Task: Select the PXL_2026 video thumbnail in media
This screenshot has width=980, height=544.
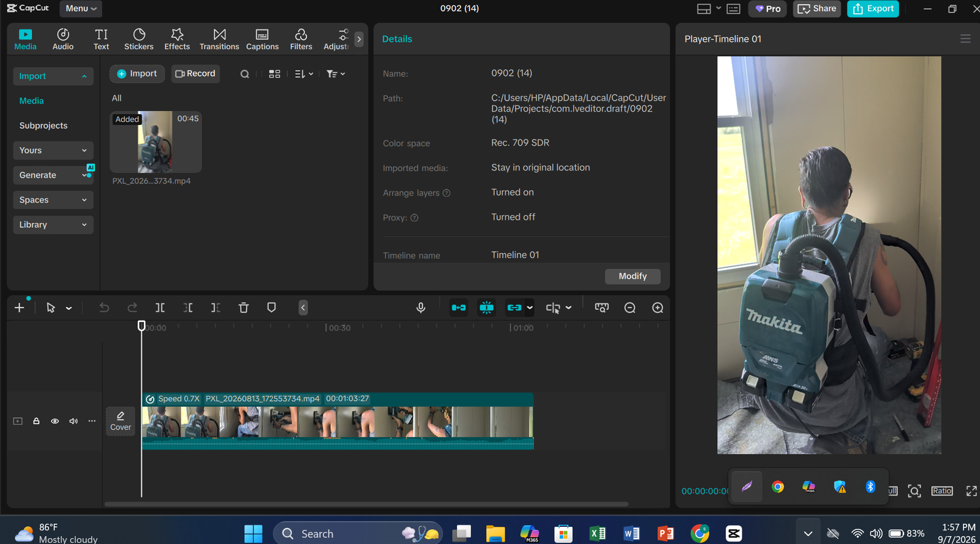Action: 156,142
